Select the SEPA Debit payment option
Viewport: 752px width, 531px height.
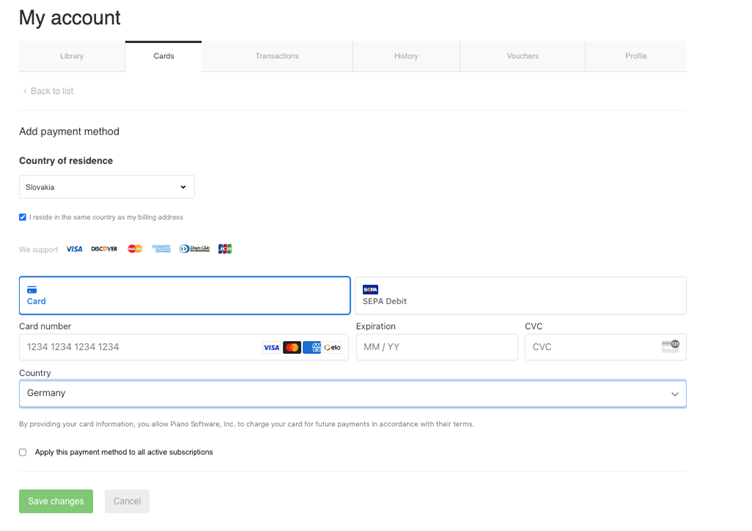[520, 295]
